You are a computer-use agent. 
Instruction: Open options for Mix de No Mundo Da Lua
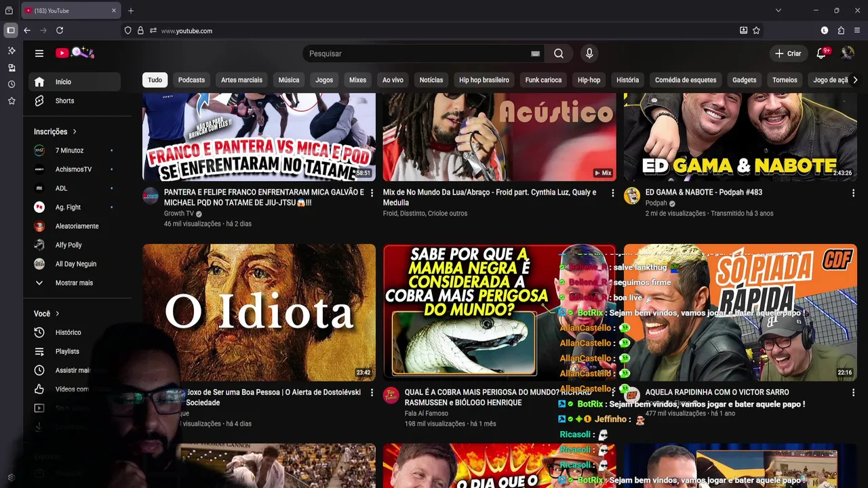(x=612, y=193)
